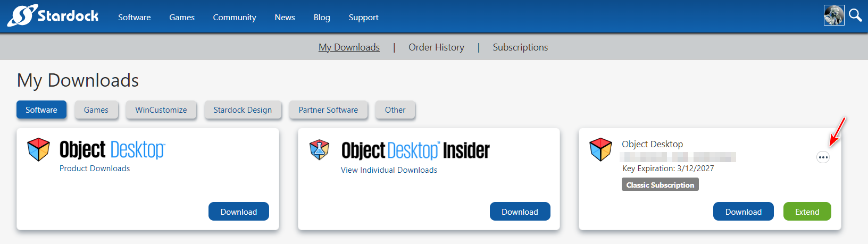
Task: Select the WinCustomize category tab
Action: tap(161, 110)
